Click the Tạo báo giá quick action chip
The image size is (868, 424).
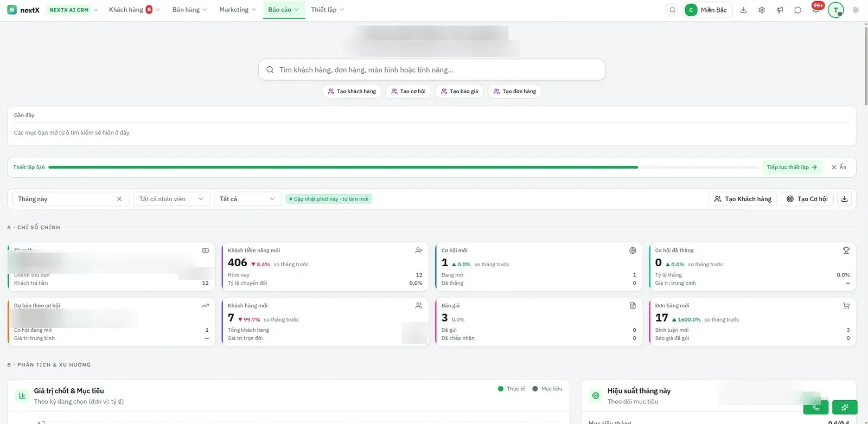[459, 92]
